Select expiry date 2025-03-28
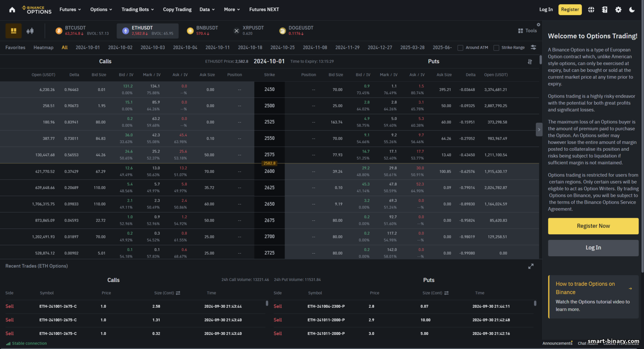The image size is (644, 349). click(x=412, y=47)
